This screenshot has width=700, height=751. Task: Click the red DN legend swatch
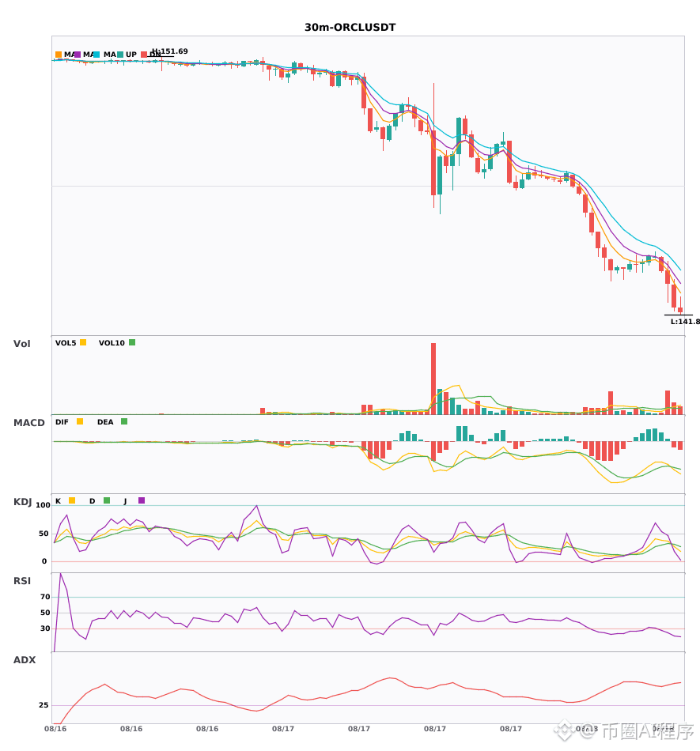144,55
